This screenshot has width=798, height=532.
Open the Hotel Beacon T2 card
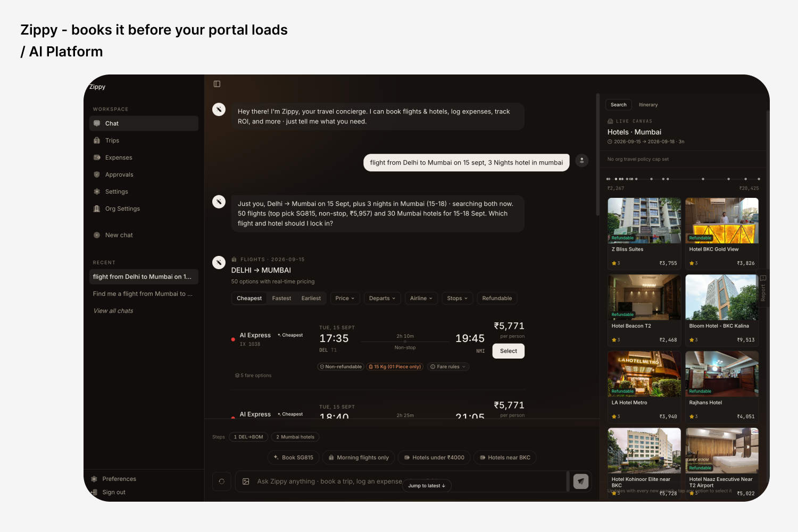pos(644,310)
